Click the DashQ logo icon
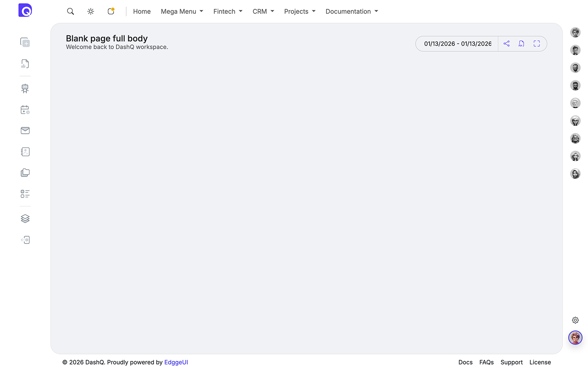The height and width of the screenshot is (370, 588). (x=25, y=10)
